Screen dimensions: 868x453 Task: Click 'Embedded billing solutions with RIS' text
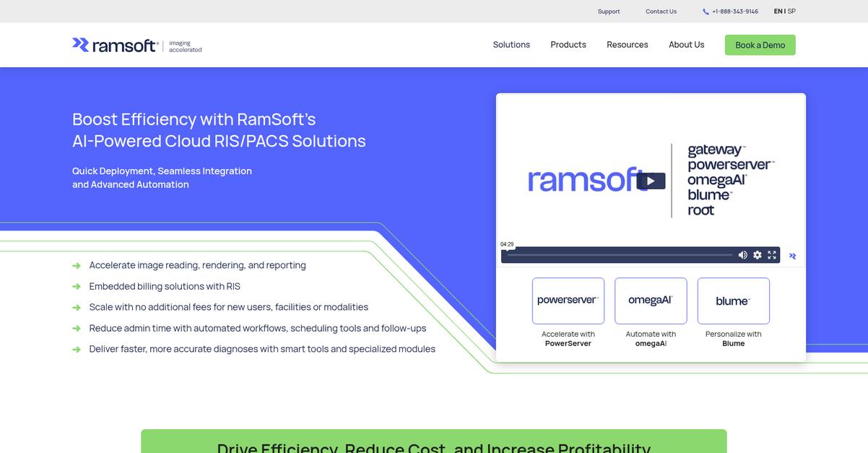165,286
